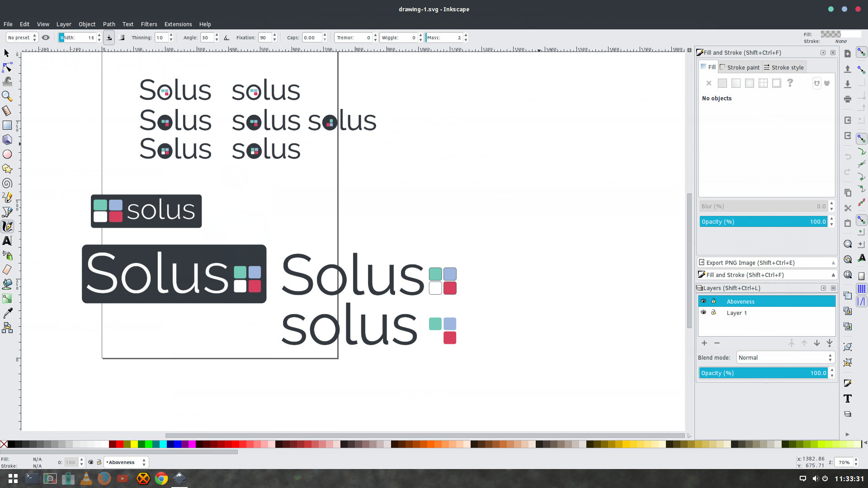Select the Zoom magnifier tool

pos(7,96)
